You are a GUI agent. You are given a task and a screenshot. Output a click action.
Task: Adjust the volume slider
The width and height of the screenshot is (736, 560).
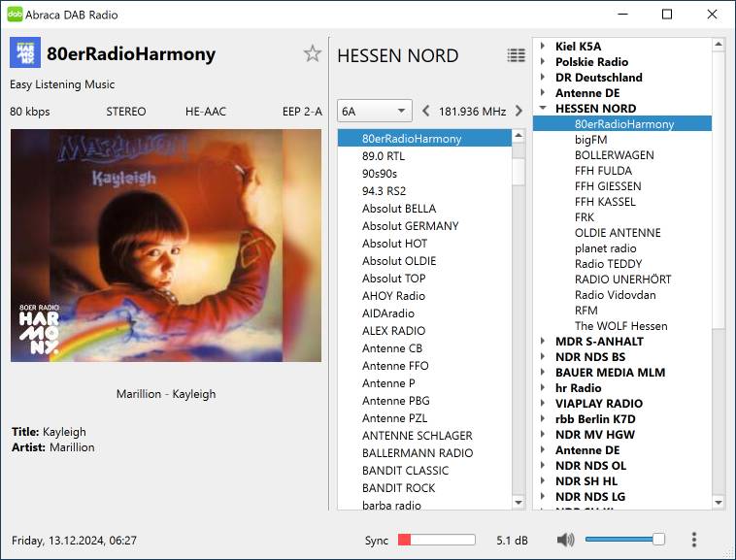click(623, 540)
